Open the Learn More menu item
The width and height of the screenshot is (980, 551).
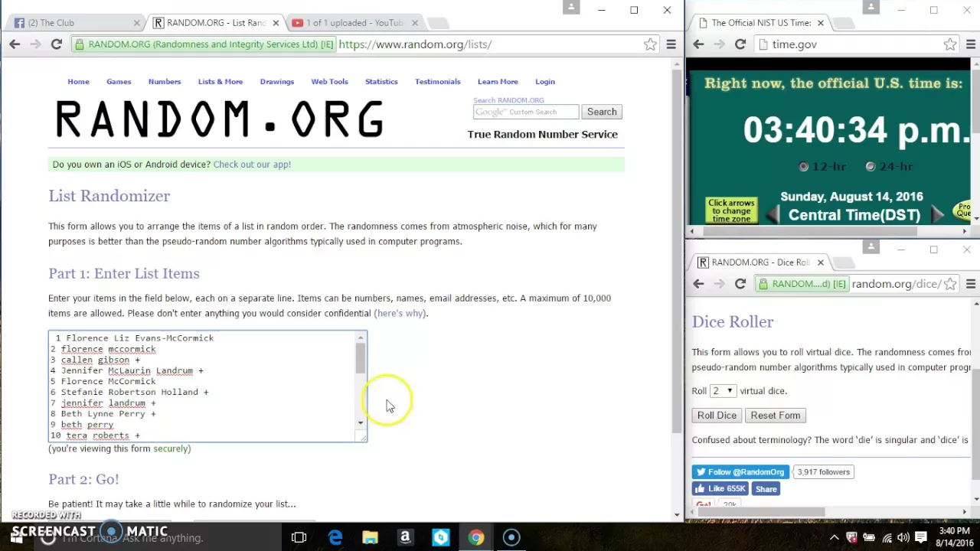[x=498, y=81]
